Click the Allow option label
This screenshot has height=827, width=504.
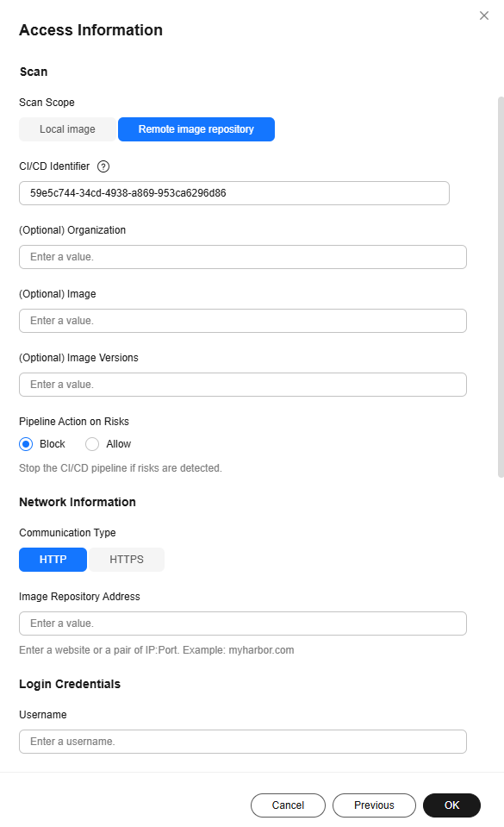[119, 444]
